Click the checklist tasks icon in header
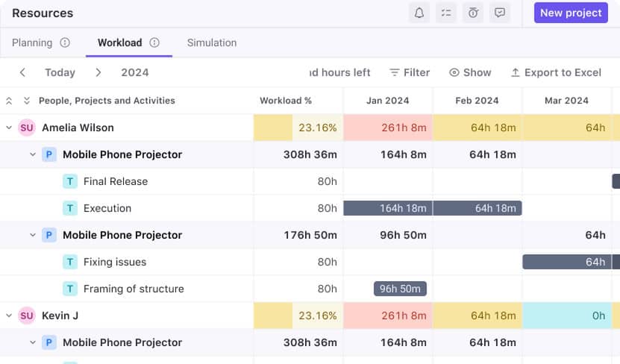This screenshot has height=364, width=620. [446, 13]
